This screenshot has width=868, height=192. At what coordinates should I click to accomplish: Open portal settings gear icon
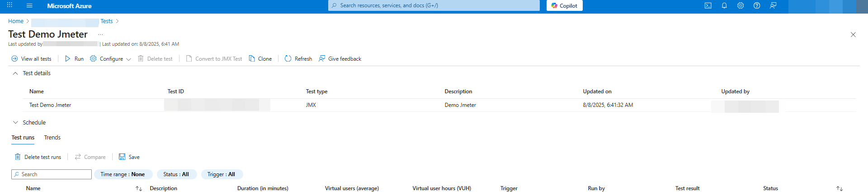tap(741, 6)
